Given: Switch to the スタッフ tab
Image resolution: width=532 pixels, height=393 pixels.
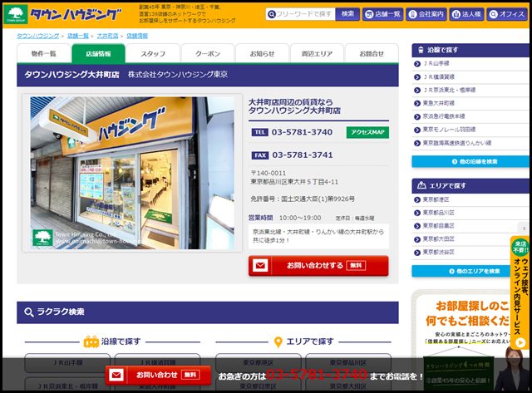Looking at the screenshot, I should point(153,53).
